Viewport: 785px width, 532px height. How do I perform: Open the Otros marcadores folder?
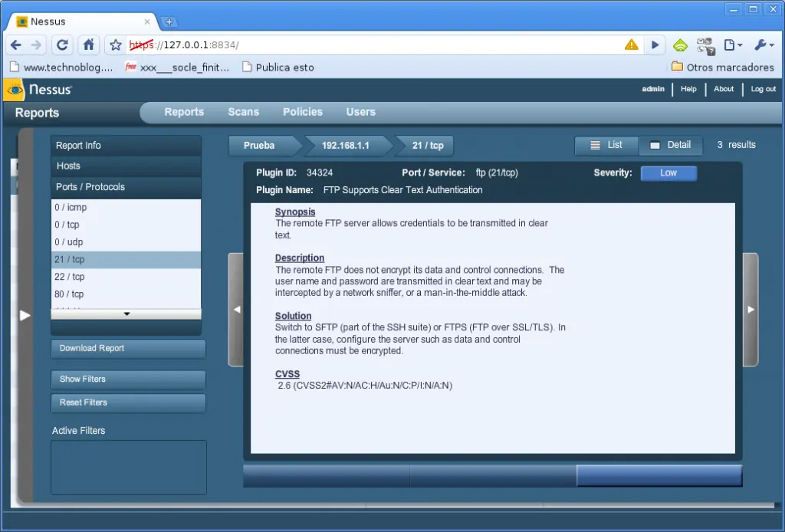click(723, 67)
